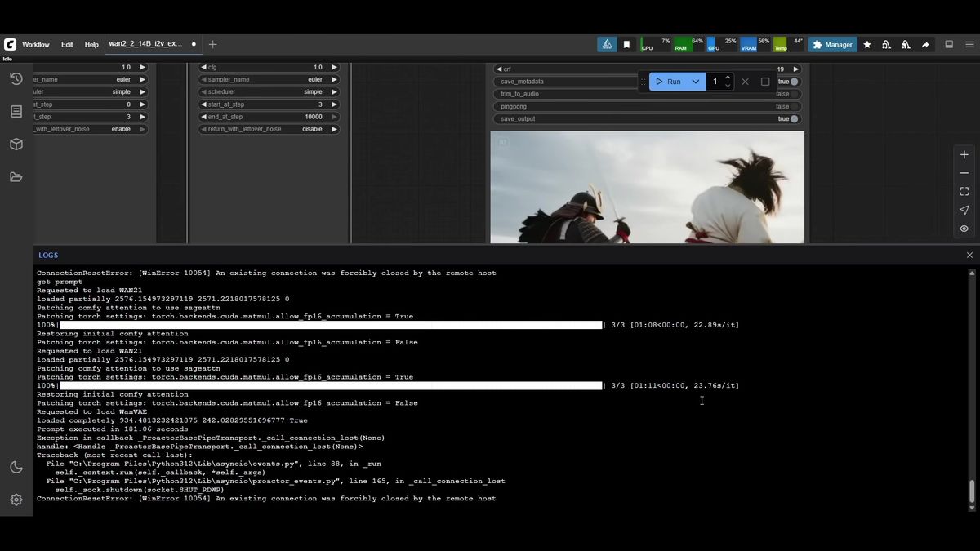This screenshot has height=551, width=980.
Task: Increase step value 0 in left node
Action: [x=142, y=104]
